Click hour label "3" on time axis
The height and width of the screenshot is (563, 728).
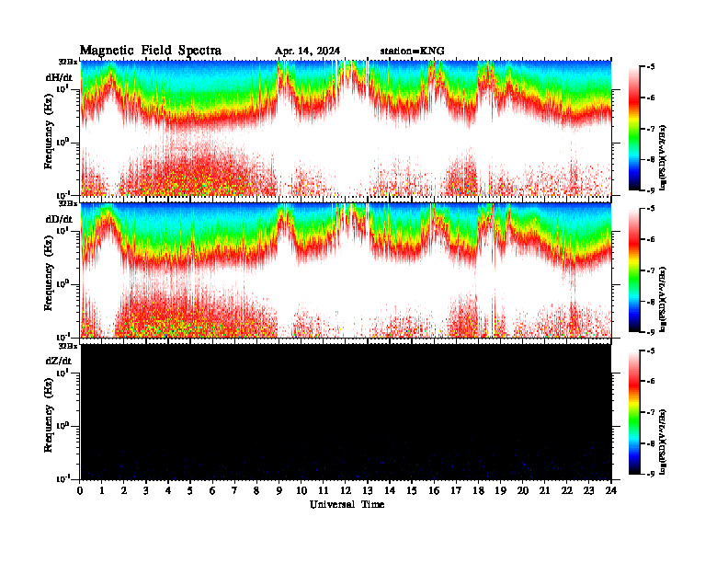pyautogui.click(x=146, y=491)
